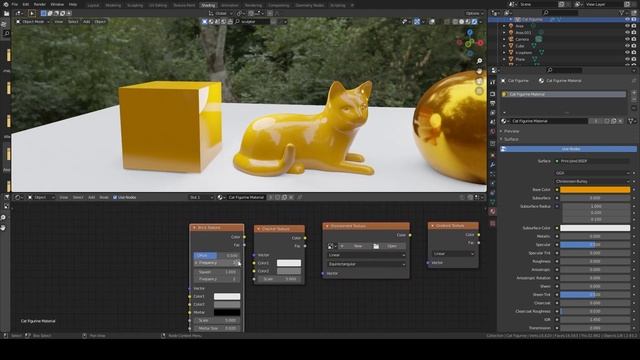Click node editor select box tool icon
640x360 pixels.
[6, 207]
